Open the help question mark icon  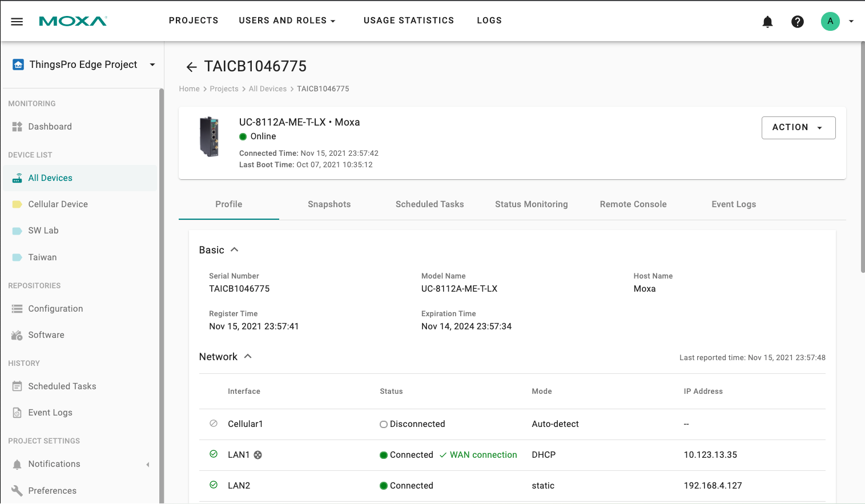(x=798, y=22)
